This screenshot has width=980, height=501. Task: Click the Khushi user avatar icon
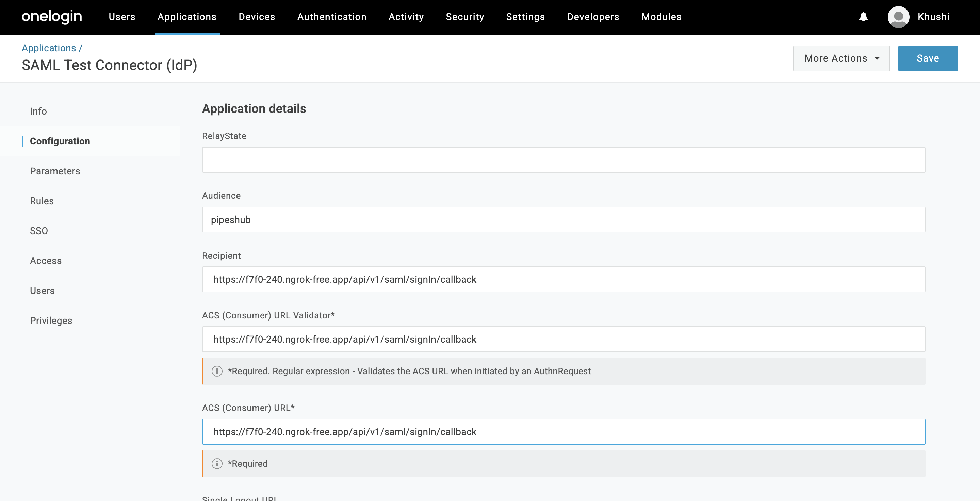(x=898, y=17)
